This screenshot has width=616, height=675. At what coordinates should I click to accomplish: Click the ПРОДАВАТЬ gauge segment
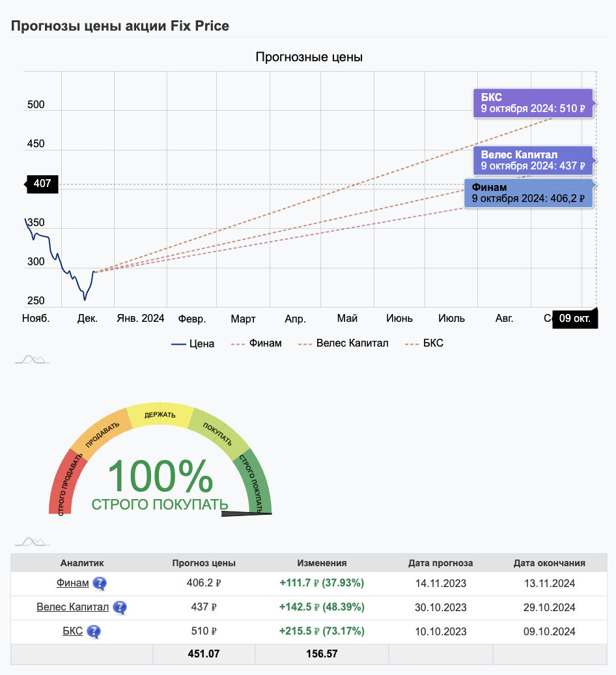(x=102, y=434)
